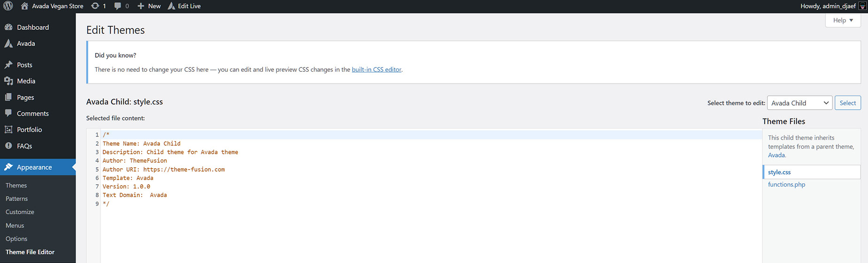This screenshot has width=868, height=263.
Task: Follow the built-in CSS editor link
Action: tap(376, 69)
